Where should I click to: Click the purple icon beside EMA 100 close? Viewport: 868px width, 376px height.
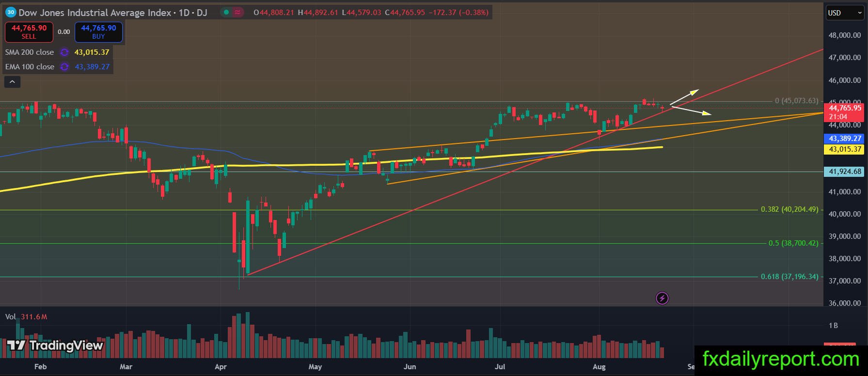pyautogui.click(x=64, y=67)
